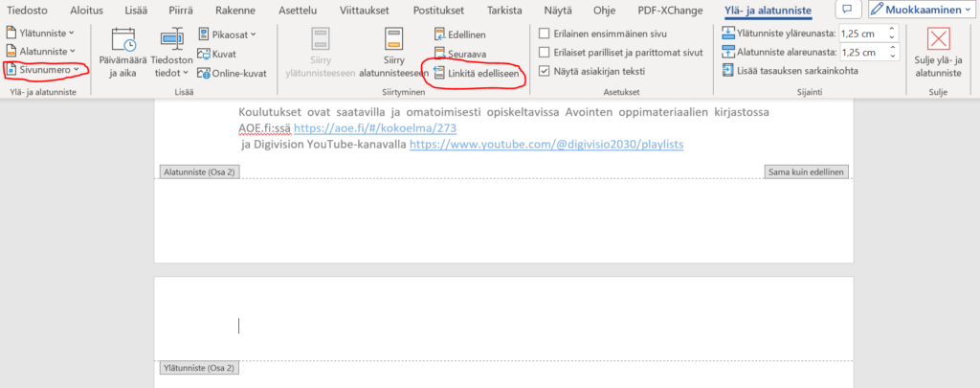
Task: Open the Rakenne tab
Action: coord(234,10)
